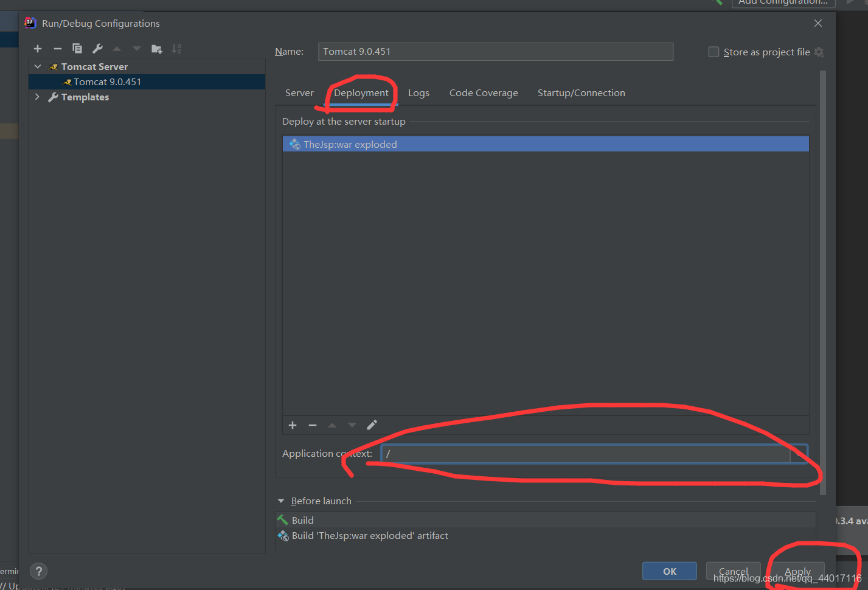The image size is (868, 590).
Task: Confirm with the OK button
Action: coord(670,571)
